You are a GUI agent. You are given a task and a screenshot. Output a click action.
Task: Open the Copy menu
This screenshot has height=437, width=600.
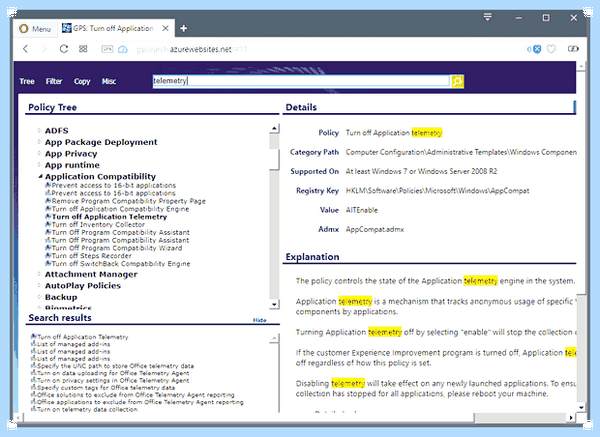(x=82, y=82)
